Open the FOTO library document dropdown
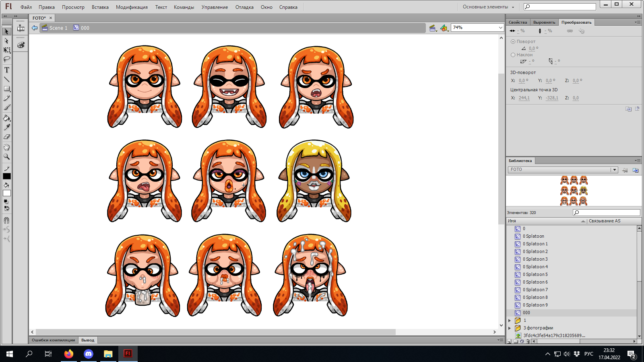Viewport: 644px width, 362px height. (x=563, y=170)
